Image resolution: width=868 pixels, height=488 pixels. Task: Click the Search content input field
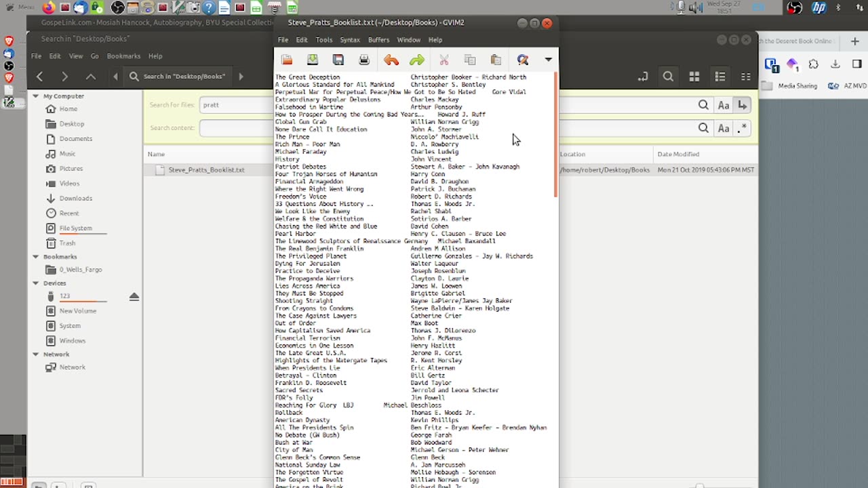click(x=455, y=128)
